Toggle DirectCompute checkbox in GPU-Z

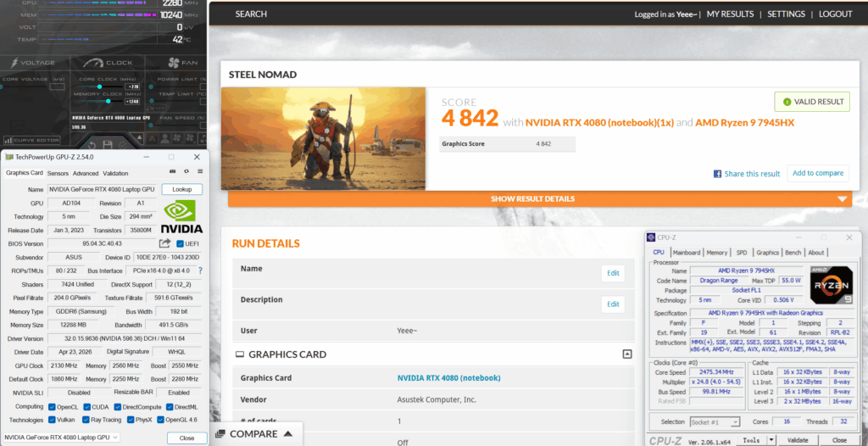tap(117, 407)
